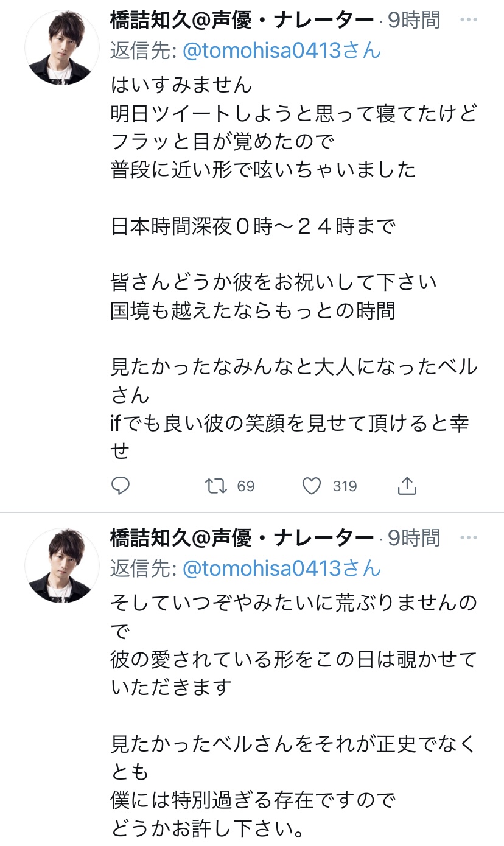Open the tweet starting with はいすみません
Screen dimensions: 504x846
(181, 85)
